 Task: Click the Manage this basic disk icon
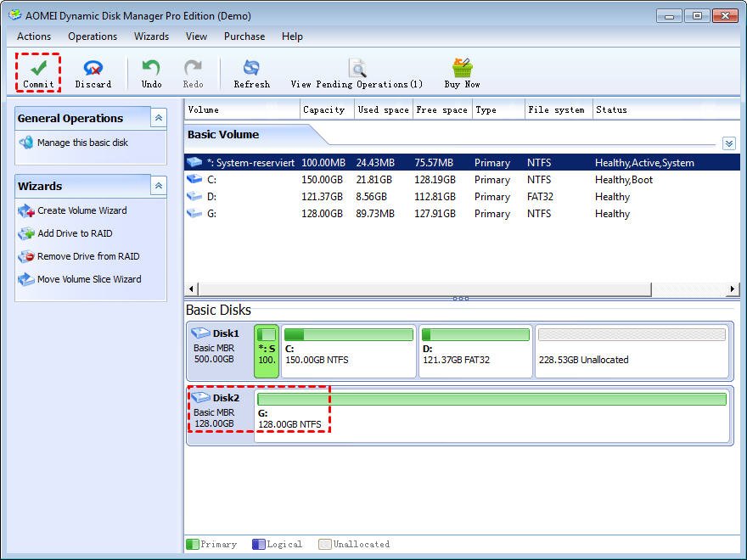(26, 143)
